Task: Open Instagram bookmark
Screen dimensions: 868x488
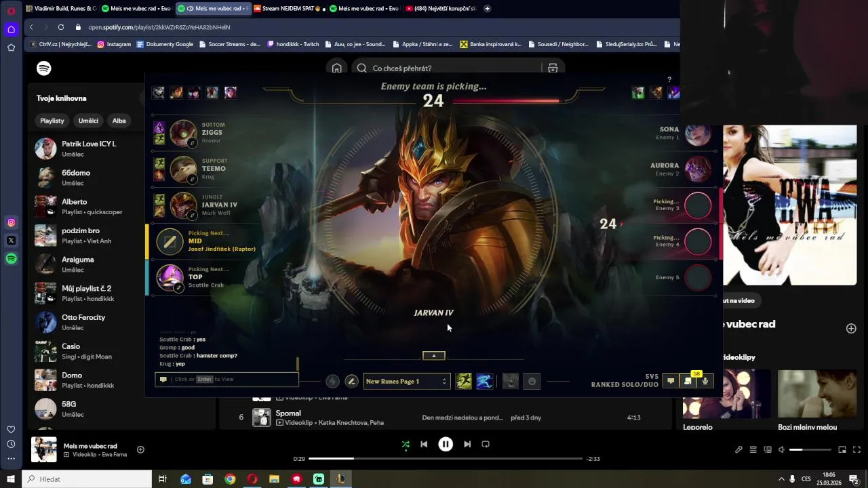Action: [x=114, y=44]
